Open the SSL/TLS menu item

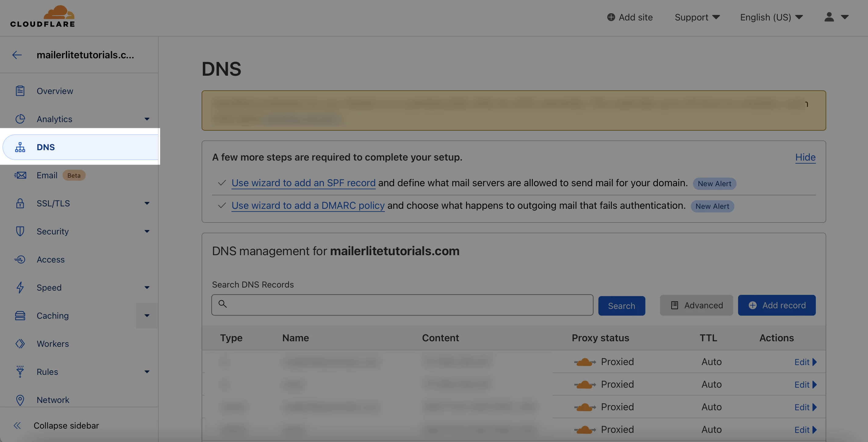point(53,203)
